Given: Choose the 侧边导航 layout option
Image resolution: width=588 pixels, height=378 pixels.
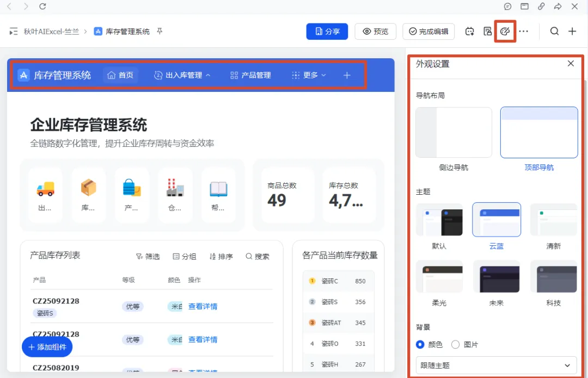Looking at the screenshot, I should click(454, 133).
